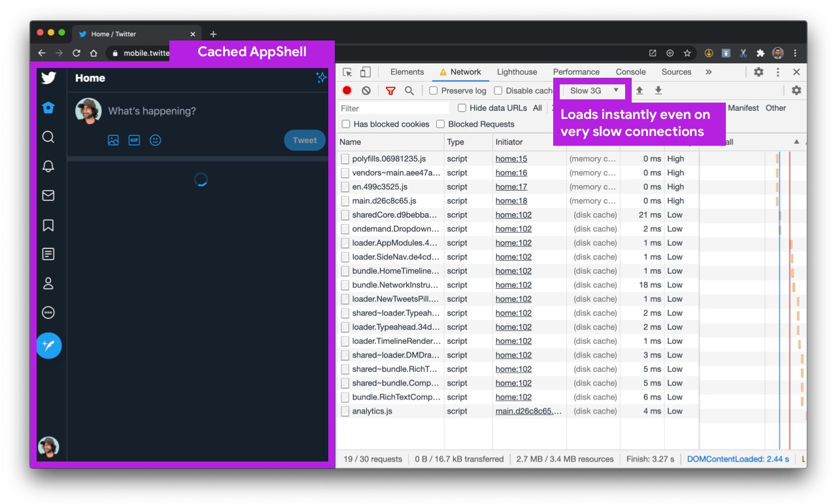Open DevTools three-dot customize menu
Viewport: 837px width, 504px height.
pos(777,72)
